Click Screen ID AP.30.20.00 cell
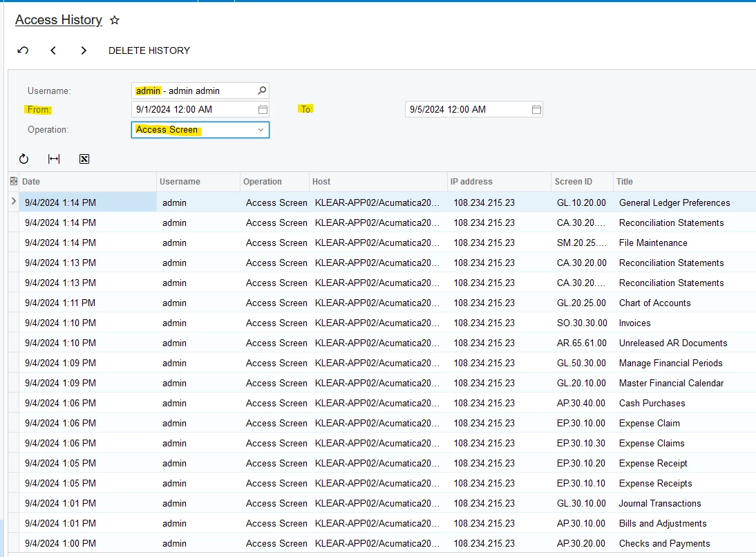 pos(581,543)
